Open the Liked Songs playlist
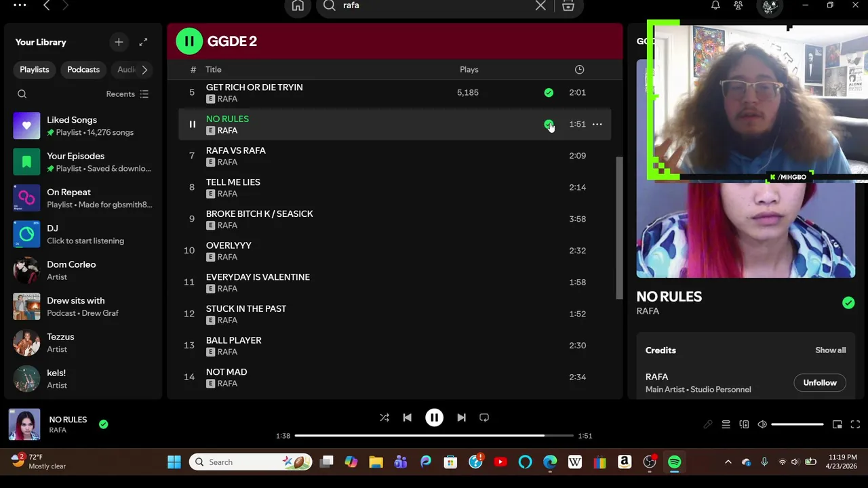The width and height of the screenshot is (868, 488). (x=83, y=126)
